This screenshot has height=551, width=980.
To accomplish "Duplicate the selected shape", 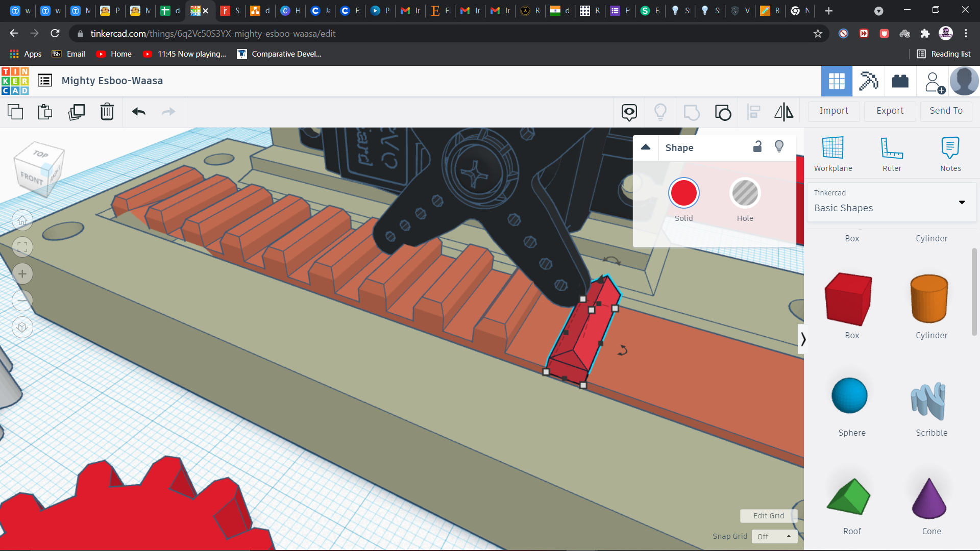I will 77,112.
